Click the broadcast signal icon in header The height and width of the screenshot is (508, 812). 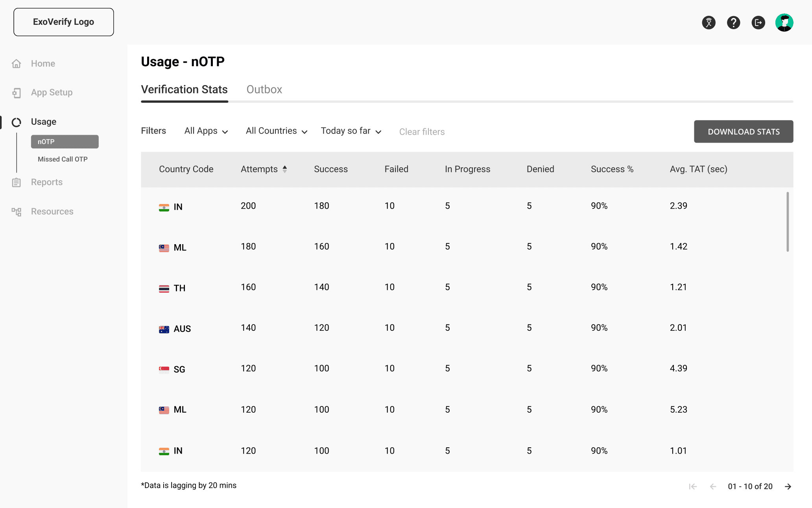click(x=709, y=22)
